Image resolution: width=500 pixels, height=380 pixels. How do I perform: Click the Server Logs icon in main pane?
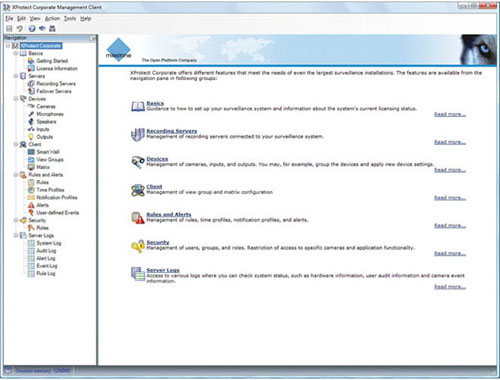[137, 274]
